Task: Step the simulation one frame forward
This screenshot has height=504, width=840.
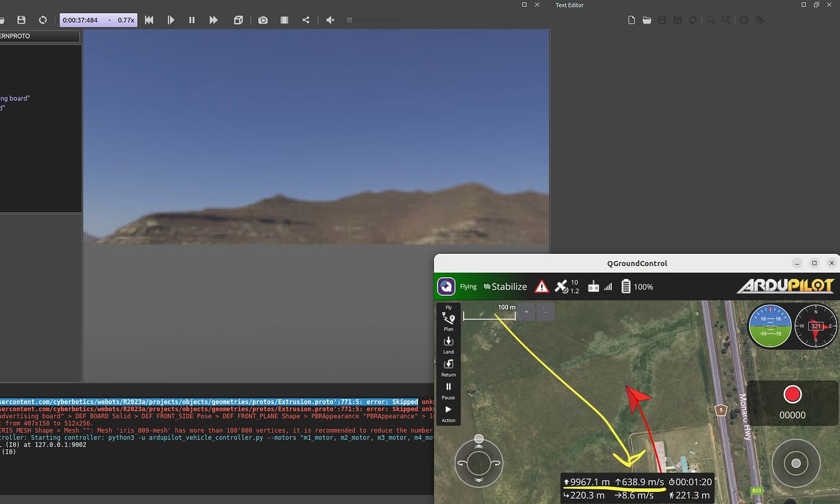Action: (x=171, y=20)
